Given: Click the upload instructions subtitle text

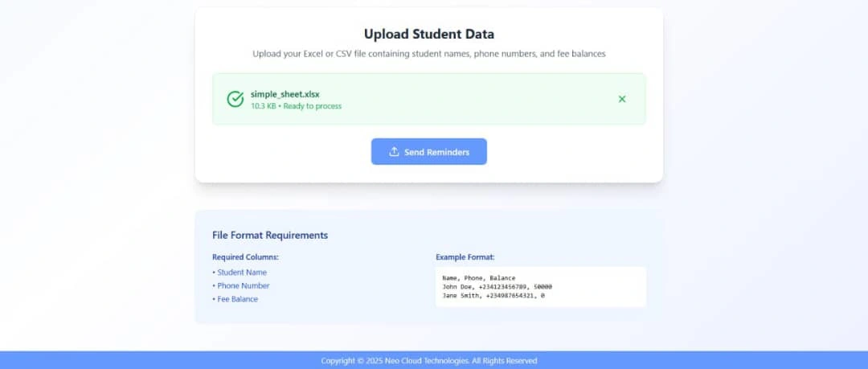Looking at the screenshot, I should click(428, 54).
